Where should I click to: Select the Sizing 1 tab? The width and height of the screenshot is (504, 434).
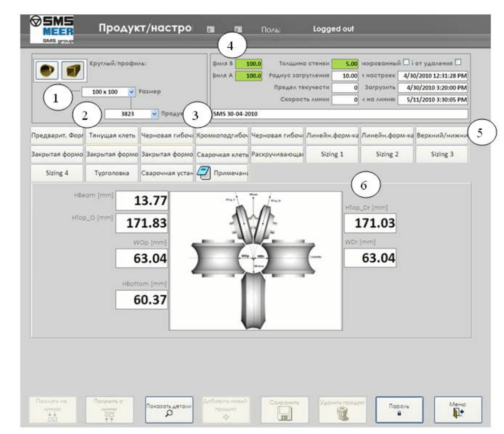[332, 154]
